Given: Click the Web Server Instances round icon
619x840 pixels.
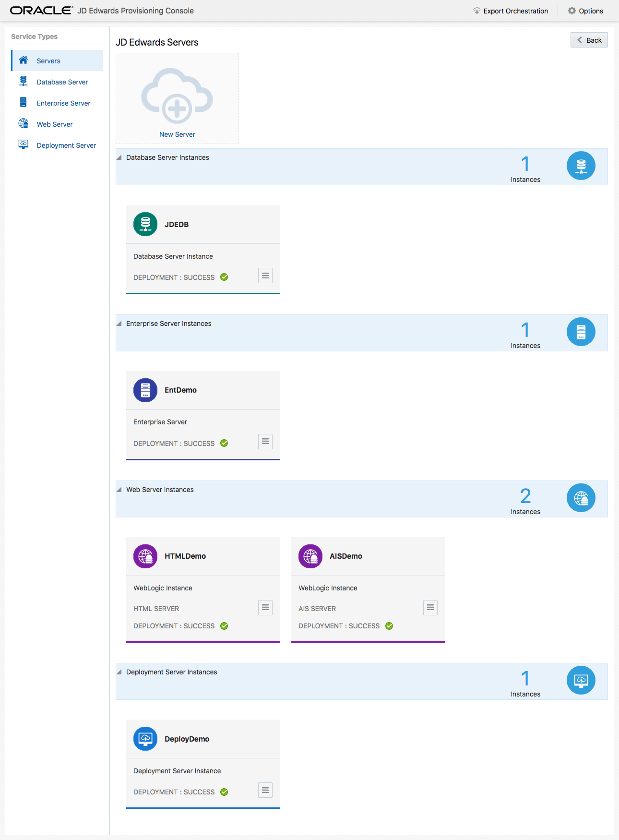Looking at the screenshot, I should 581,498.
